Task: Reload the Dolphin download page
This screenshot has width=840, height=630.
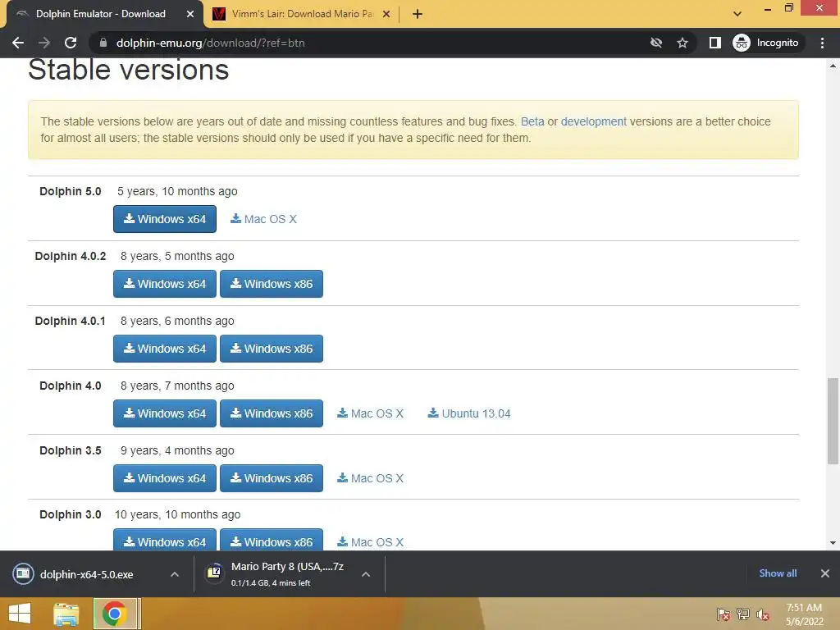Action: 71,43
